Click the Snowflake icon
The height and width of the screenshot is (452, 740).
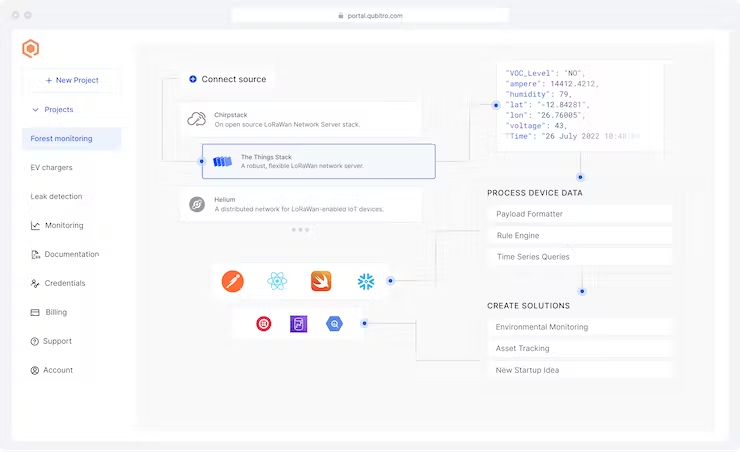366,282
